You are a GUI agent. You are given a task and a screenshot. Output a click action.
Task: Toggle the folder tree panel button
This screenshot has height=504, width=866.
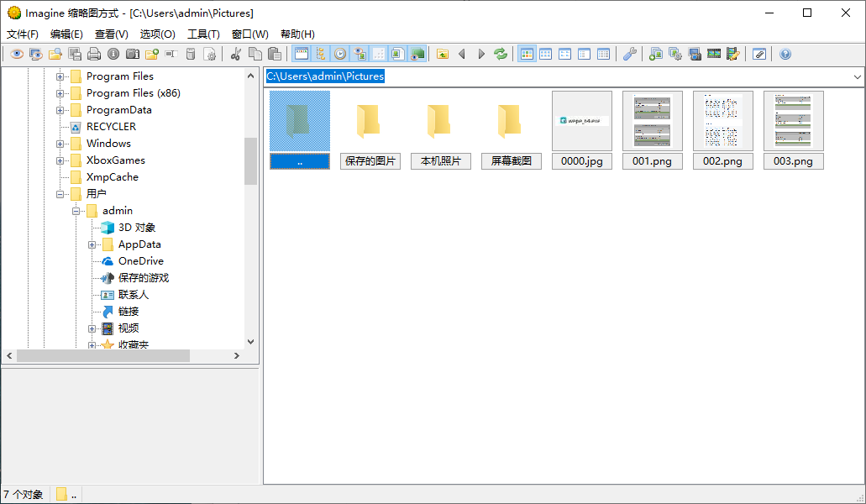tap(321, 54)
